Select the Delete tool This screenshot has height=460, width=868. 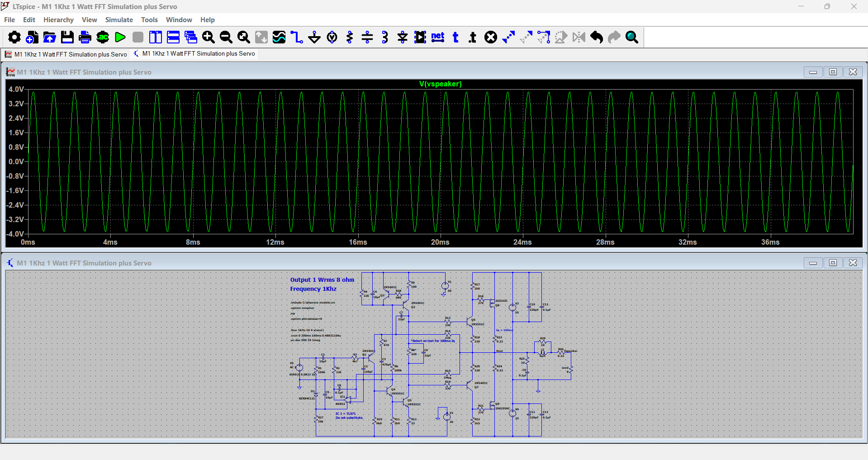[x=491, y=37]
